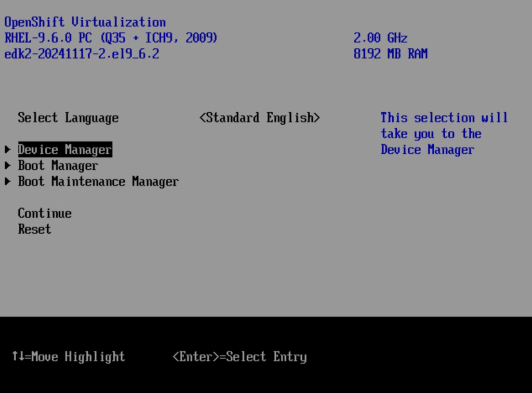Click the edk2-20241117 firmware version text
The height and width of the screenshot is (393, 532).
pos(82,53)
